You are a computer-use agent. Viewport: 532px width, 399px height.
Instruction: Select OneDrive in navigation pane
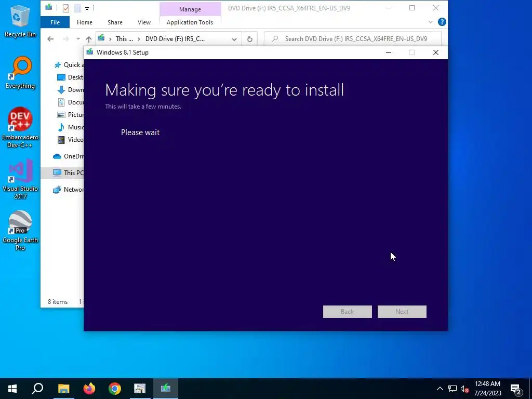68,156
